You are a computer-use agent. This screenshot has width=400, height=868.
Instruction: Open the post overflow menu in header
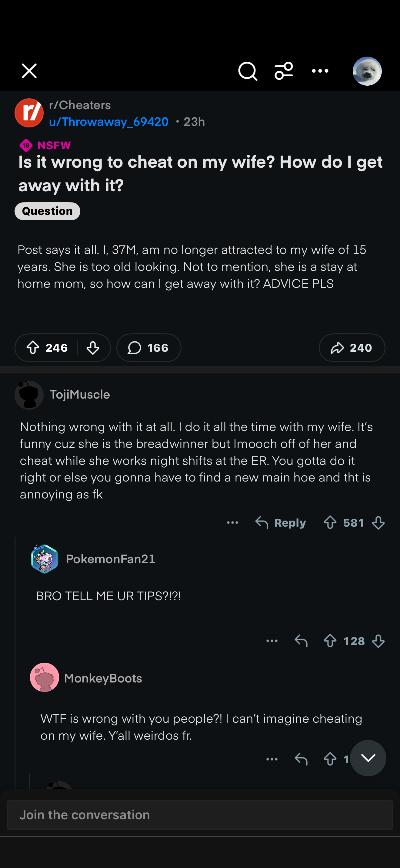pos(320,71)
